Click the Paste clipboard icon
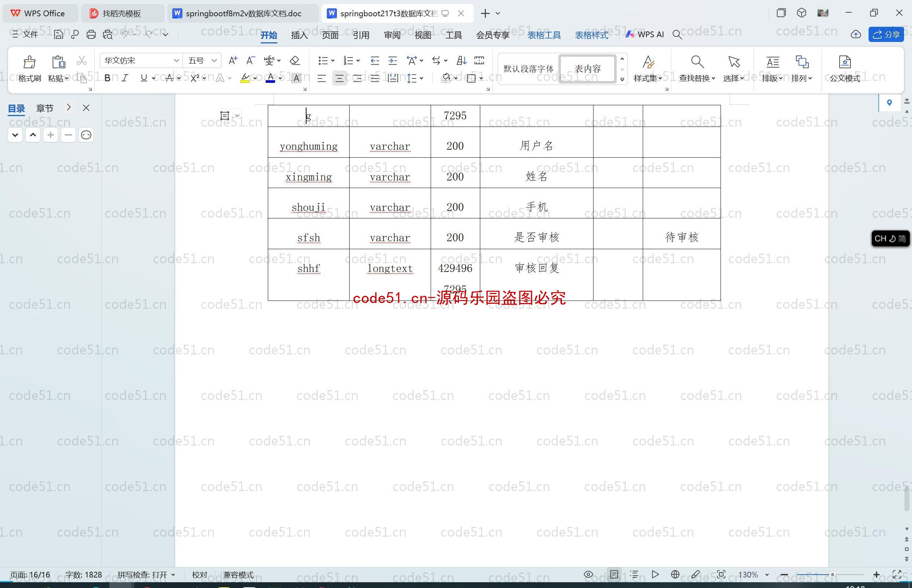The image size is (912, 588). coord(59,62)
